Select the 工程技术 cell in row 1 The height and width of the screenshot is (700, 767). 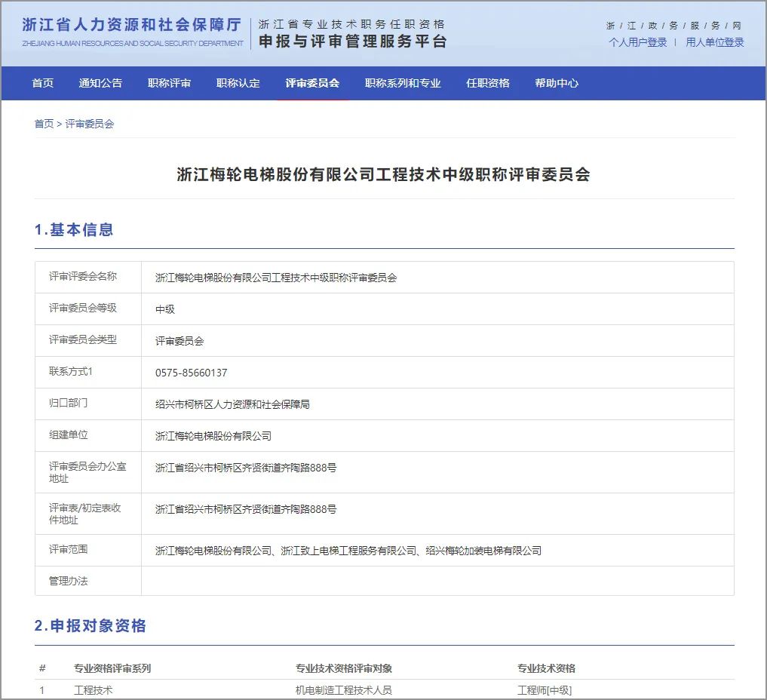[x=93, y=690]
